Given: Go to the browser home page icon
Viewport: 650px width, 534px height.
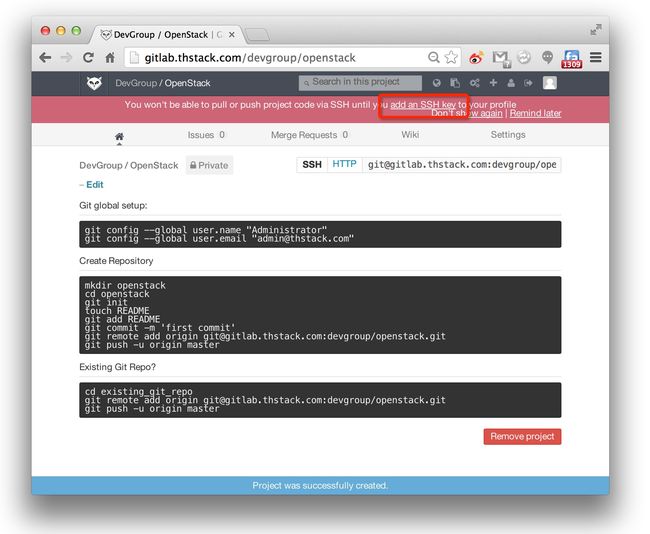Looking at the screenshot, I should coord(110,58).
